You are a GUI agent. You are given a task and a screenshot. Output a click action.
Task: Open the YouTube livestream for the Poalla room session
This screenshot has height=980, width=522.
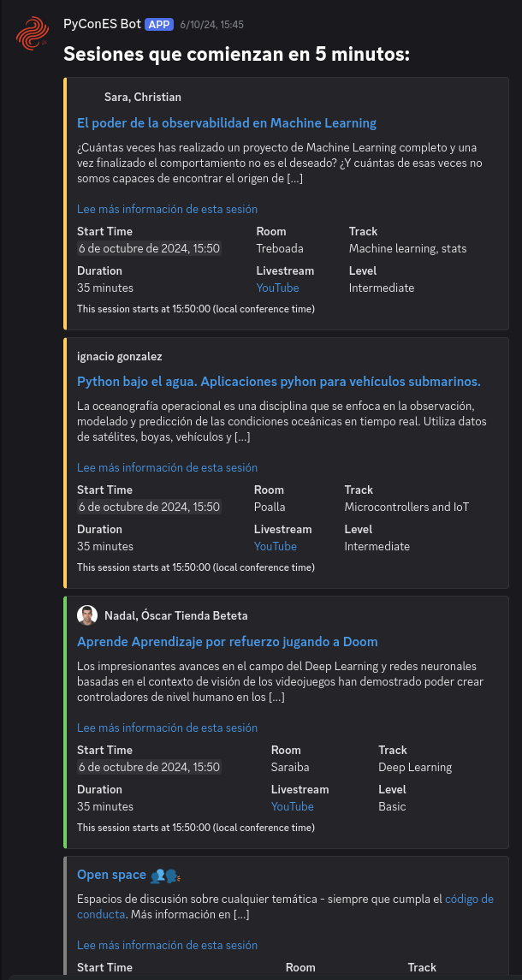pos(275,546)
